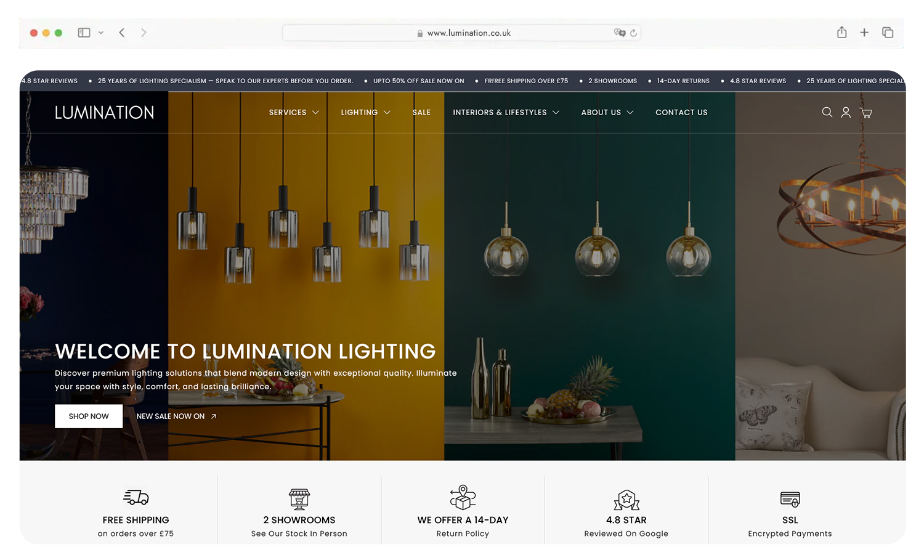Reload the page via refresh icon
This screenshot has height=560, width=924.
click(x=634, y=32)
